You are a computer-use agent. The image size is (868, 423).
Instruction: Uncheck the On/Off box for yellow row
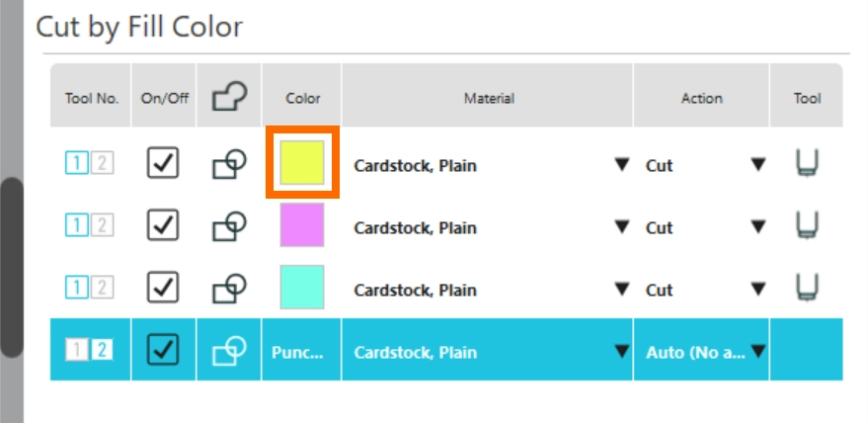pyautogui.click(x=163, y=165)
